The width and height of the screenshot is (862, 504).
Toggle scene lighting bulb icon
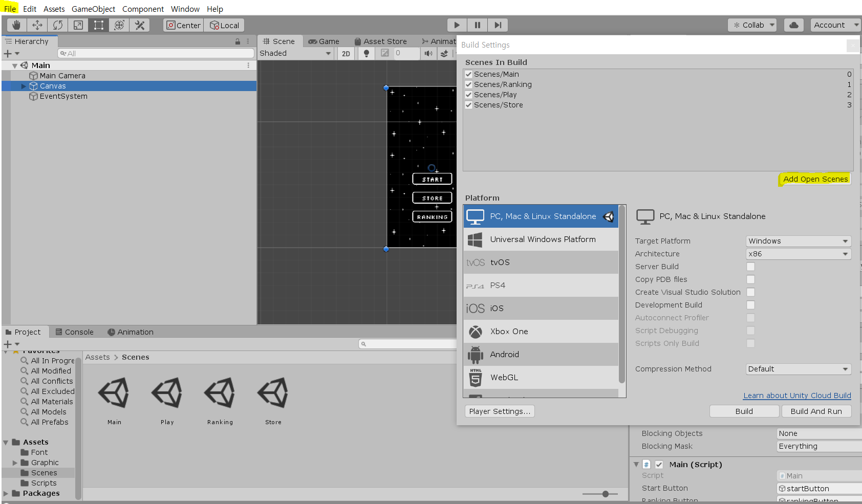(x=367, y=53)
